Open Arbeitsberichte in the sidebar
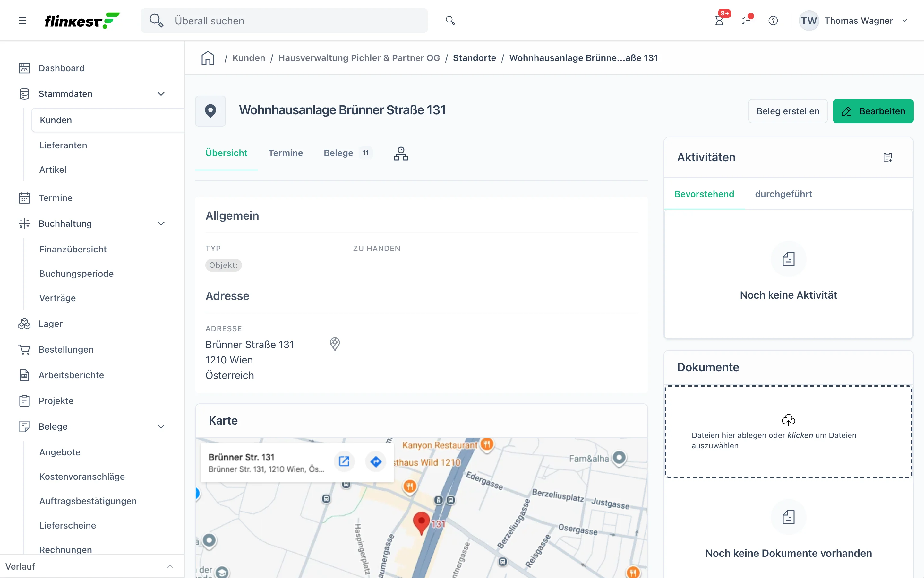The width and height of the screenshot is (924, 578). pos(71,375)
